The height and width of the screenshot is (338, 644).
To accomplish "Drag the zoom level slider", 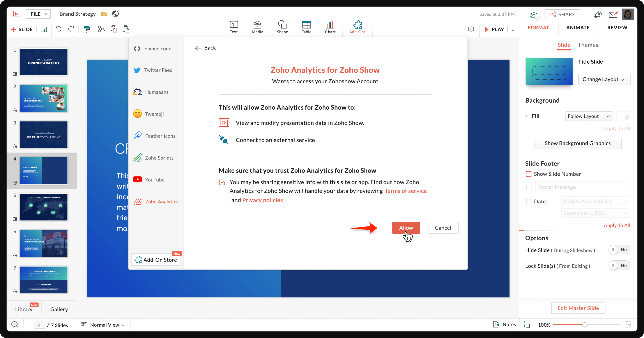I will pos(584,325).
